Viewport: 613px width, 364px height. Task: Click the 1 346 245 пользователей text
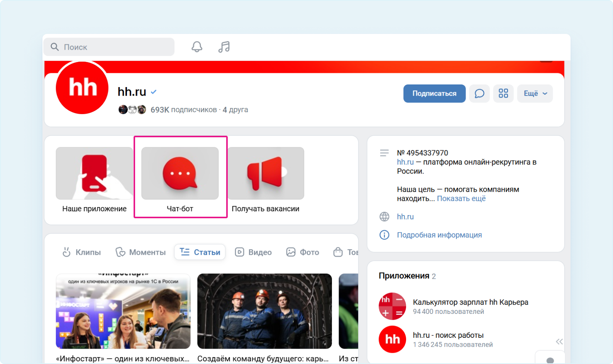click(453, 345)
